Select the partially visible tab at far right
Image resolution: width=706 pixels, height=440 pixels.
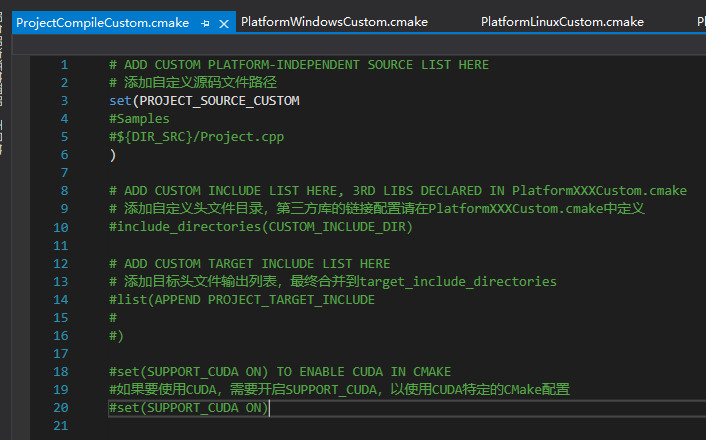tap(699, 22)
